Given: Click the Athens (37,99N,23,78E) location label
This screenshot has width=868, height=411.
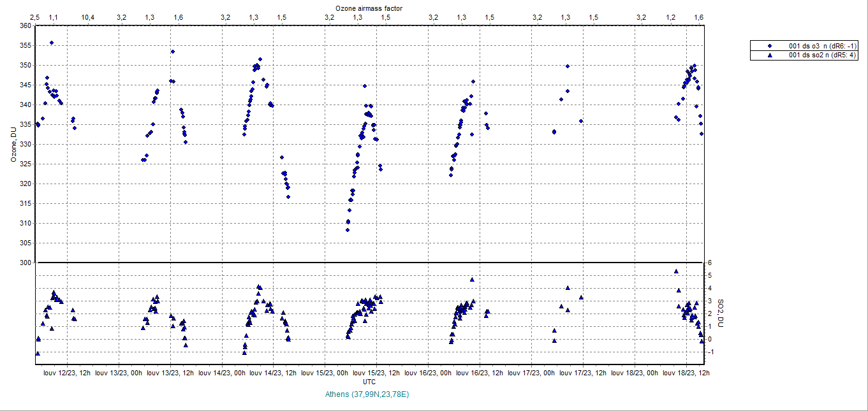Looking at the screenshot, I should [x=367, y=394].
